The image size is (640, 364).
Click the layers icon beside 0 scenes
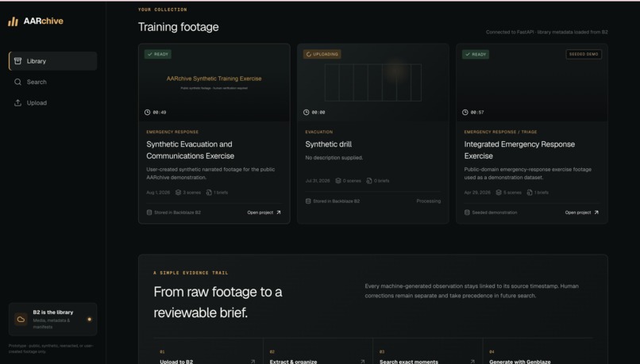338,181
